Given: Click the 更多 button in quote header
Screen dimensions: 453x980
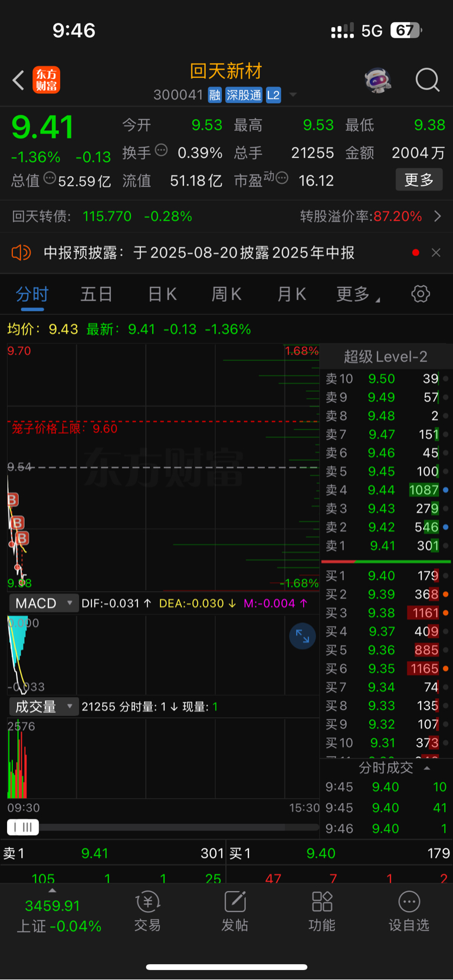Looking at the screenshot, I should click(419, 180).
